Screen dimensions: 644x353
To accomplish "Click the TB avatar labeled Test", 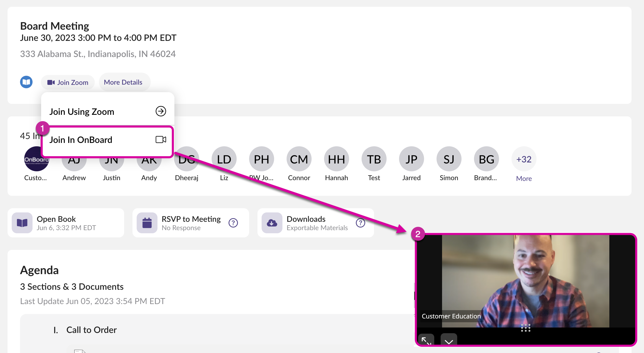I will tap(374, 159).
